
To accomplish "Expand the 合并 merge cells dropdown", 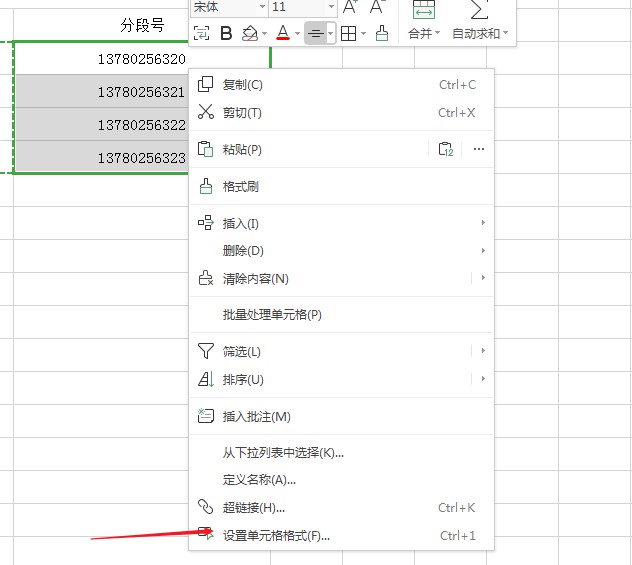I will pyautogui.click(x=423, y=34).
